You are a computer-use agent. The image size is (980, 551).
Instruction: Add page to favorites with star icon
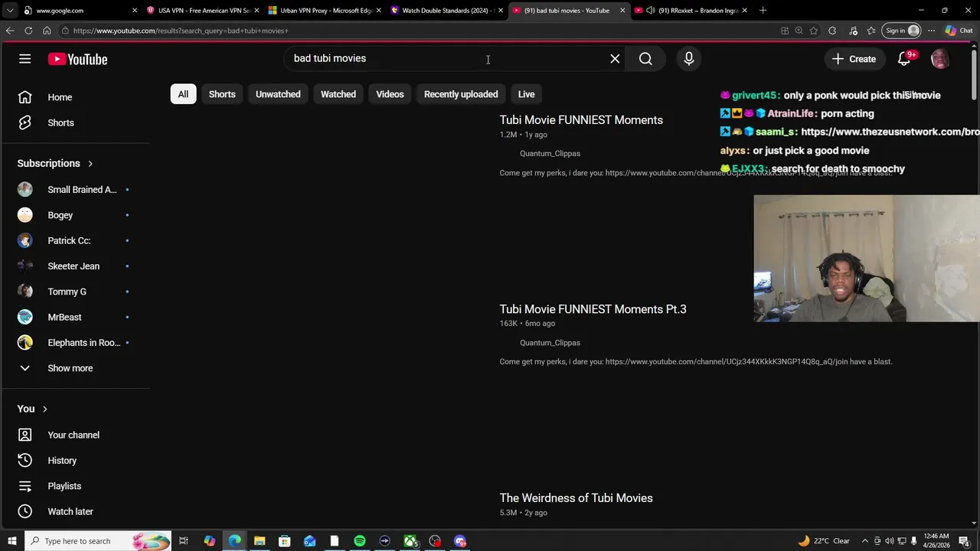point(813,31)
